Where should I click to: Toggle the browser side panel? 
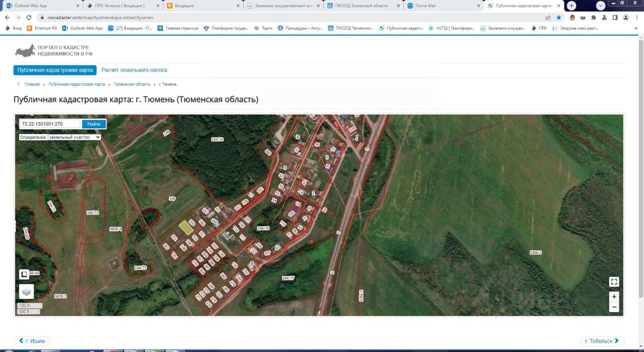pos(615,17)
